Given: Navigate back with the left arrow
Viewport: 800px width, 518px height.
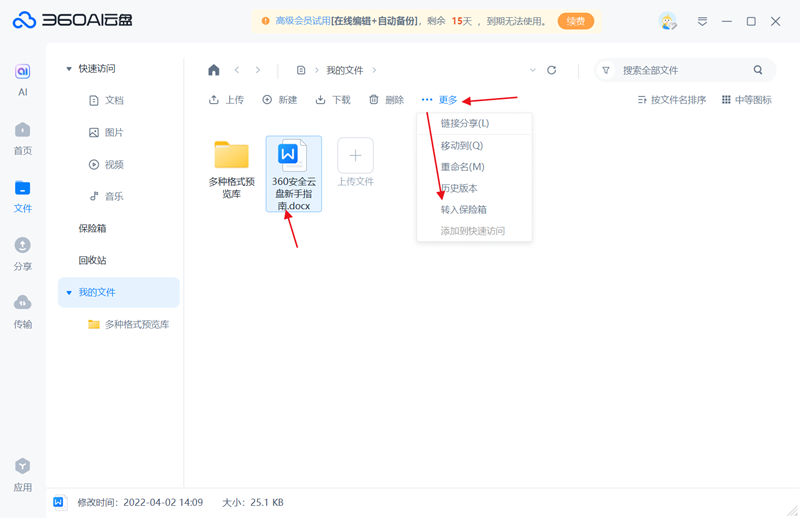Looking at the screenshot, I should click(237, 70).
